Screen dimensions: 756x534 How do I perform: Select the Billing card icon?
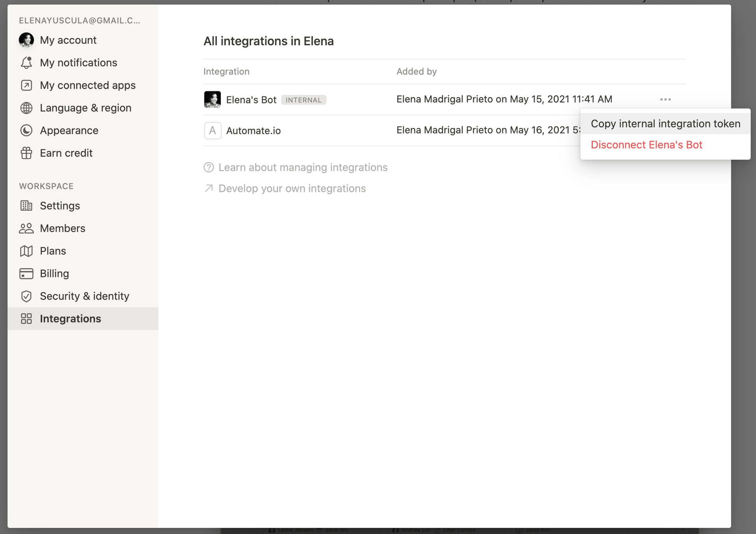tap(26, 273)
